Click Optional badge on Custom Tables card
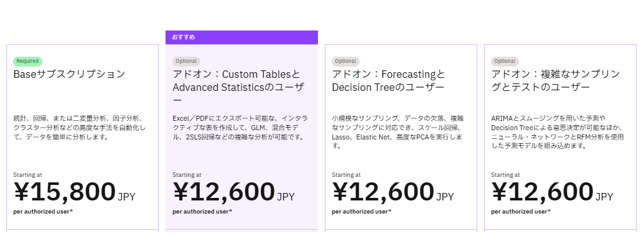Image resolution: width=644 pixels, height=249 pixels. point(186,61)
